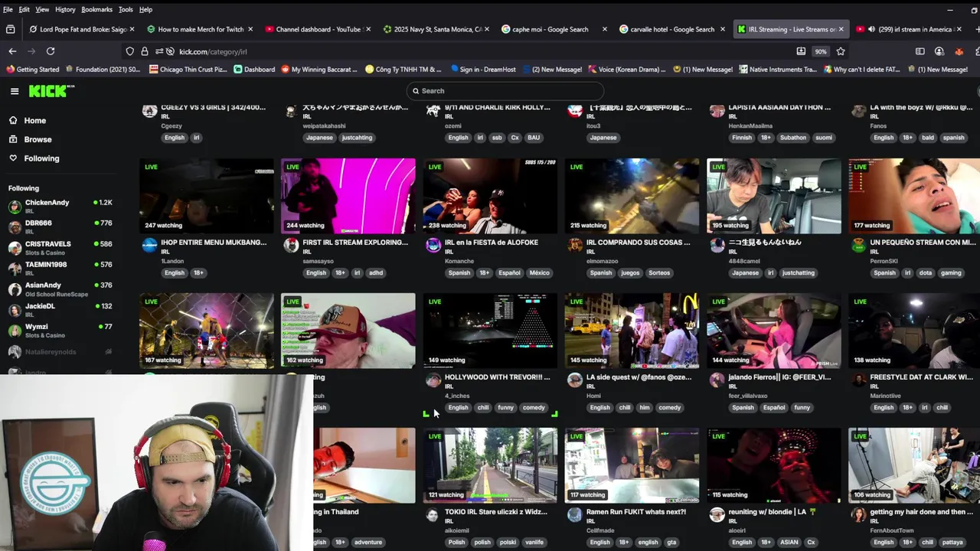Click the Home icon in Kick sidebar
Image resolution: width=980 pixels, height=551 pixels.
click(13, 120)
